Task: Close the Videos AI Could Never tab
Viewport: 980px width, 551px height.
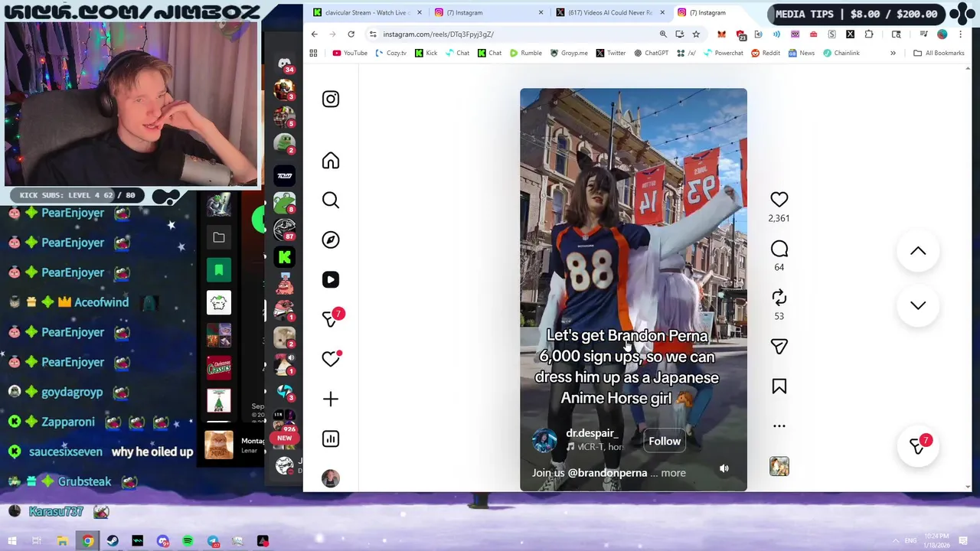Action: click(x=662, y=12)
